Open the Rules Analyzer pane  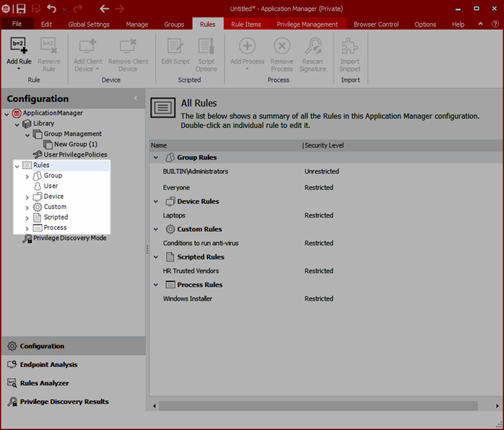click(44, 383)
